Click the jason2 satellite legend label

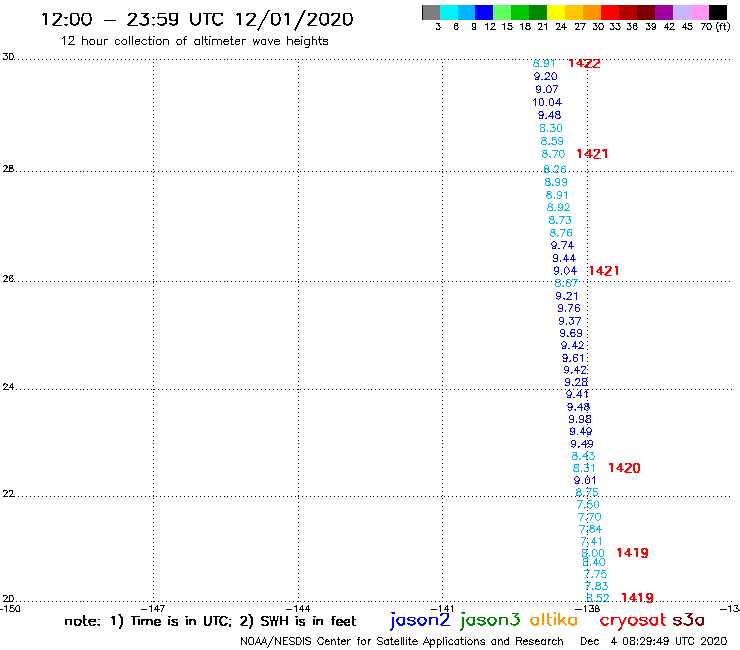click(x=420, y=620)
